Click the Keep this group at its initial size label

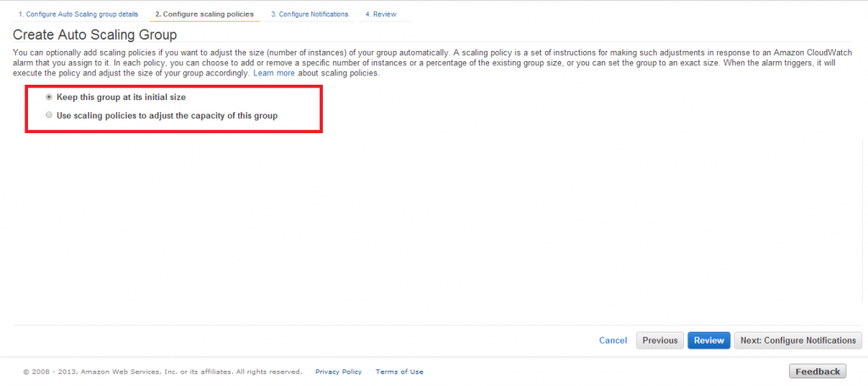tap(121, 97)
